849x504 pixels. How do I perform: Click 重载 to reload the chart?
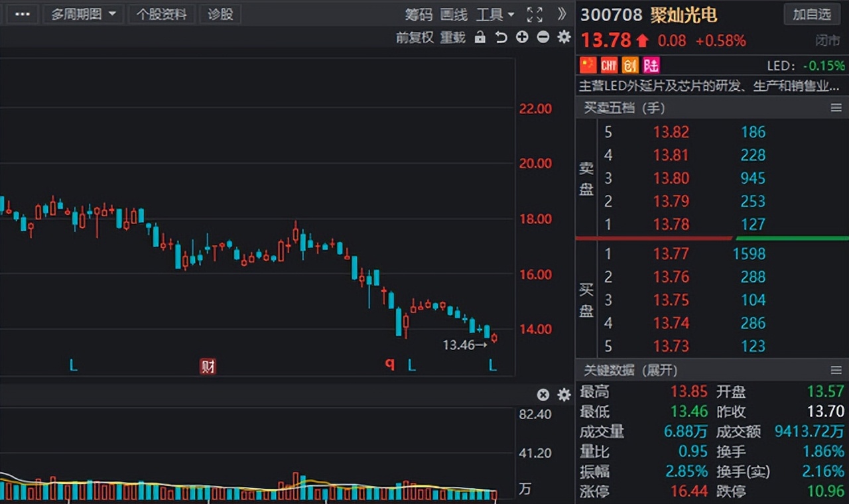453,38
